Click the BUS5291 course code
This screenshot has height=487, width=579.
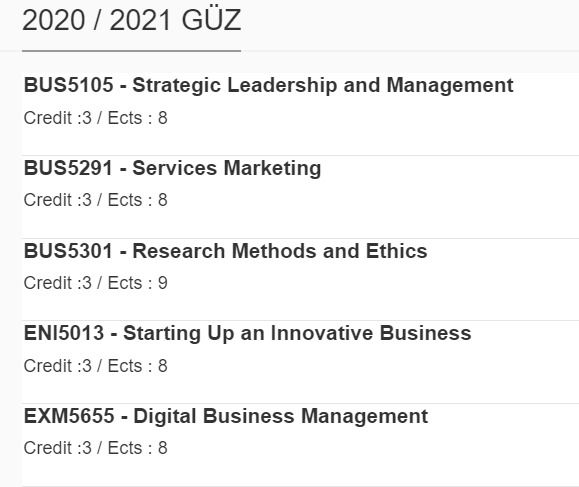(x=68, y=168)
